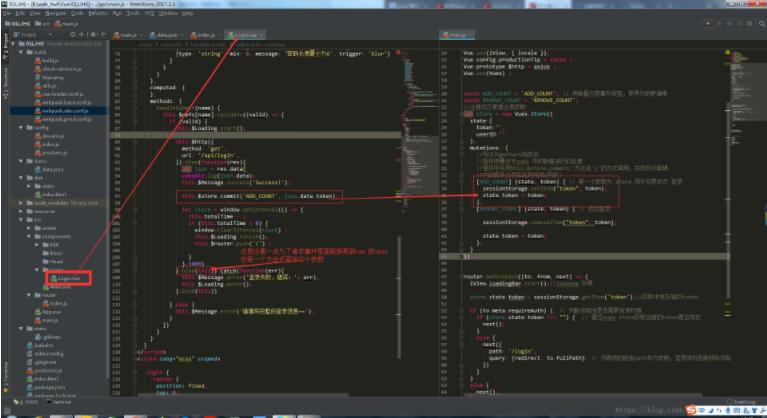The height and width of the screenshot is (418, 767).
Task: Open package.json in the project tree
Action: 46,387
